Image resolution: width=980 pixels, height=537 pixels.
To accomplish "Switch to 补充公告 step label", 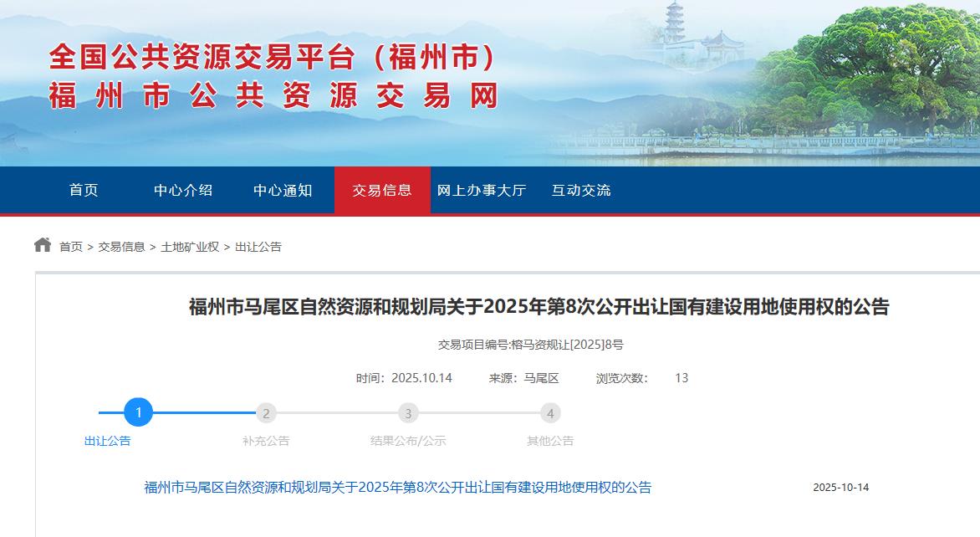I will pyautogui.click(x=266, y=441).
